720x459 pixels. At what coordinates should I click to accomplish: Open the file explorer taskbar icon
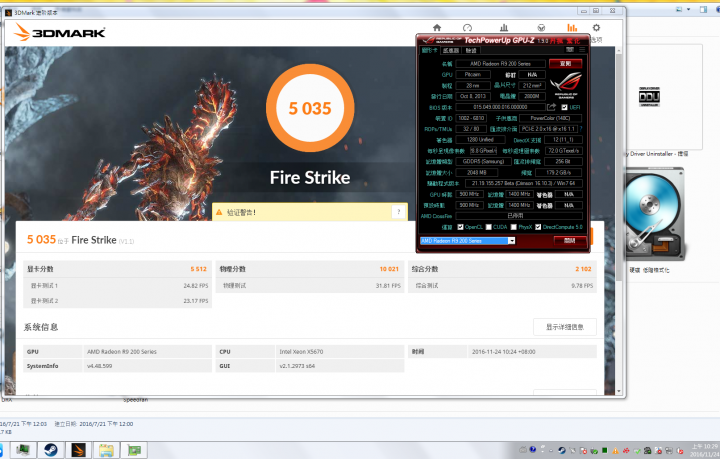click(106, 450)
